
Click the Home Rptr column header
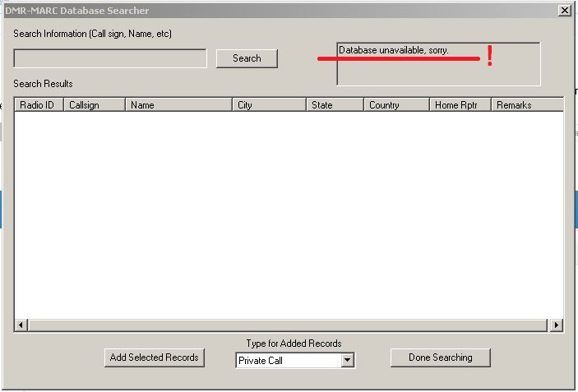460,105
